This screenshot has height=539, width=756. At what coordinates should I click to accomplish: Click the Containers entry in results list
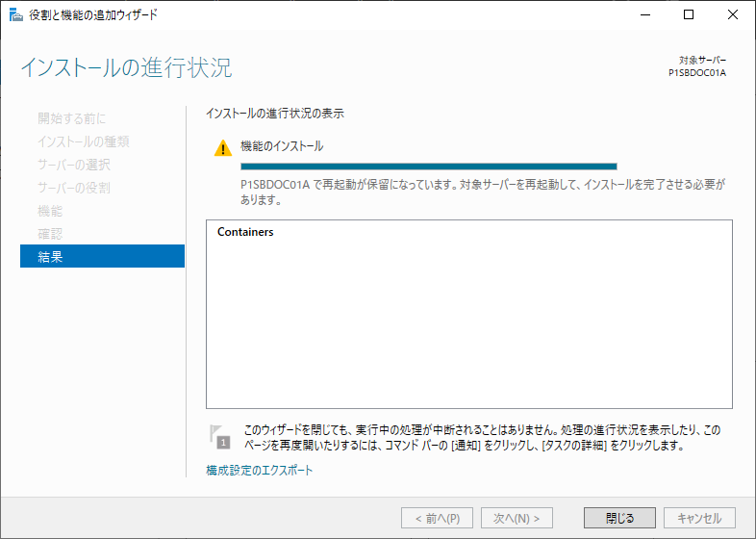[x=245, y=232]
